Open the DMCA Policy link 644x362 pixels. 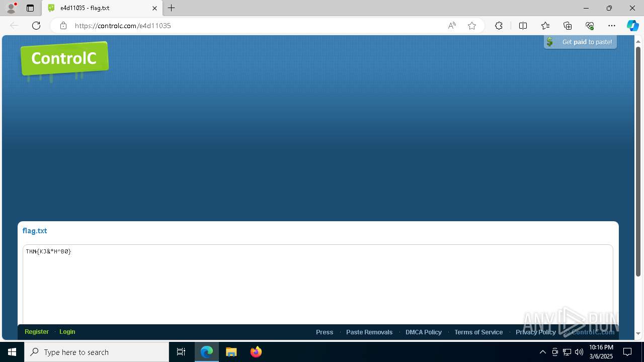click(424, 332)
